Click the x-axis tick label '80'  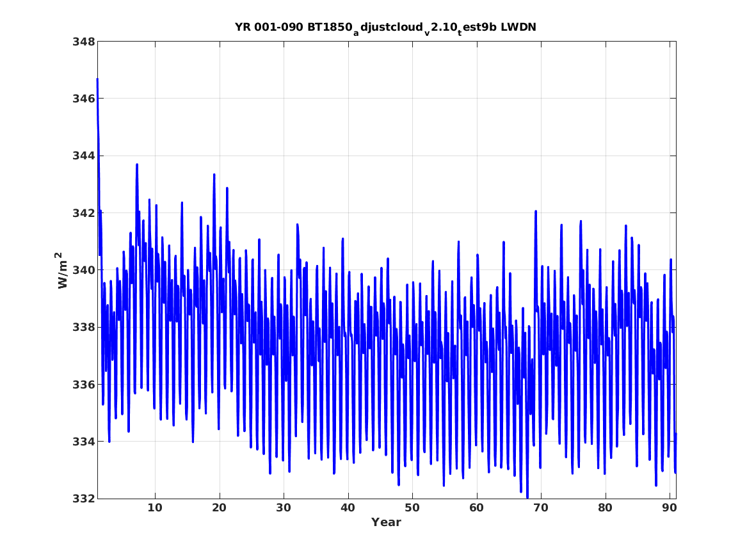point(605,508)
